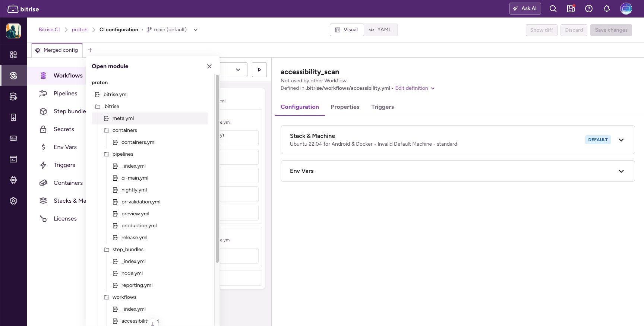
Task: Open the notifications bell
Action: [607, 9]
